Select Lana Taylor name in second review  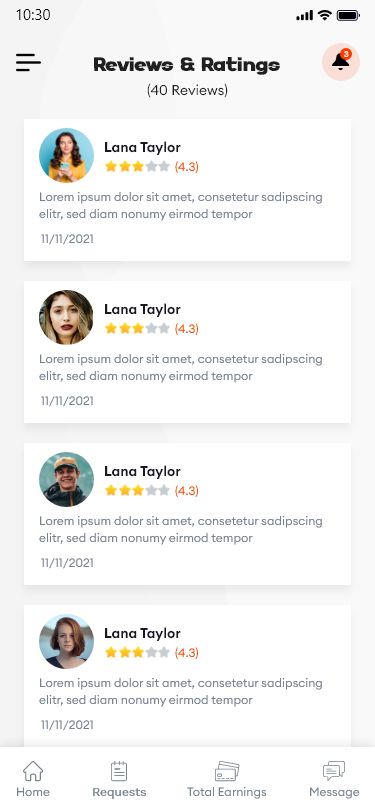click(142, 309)
